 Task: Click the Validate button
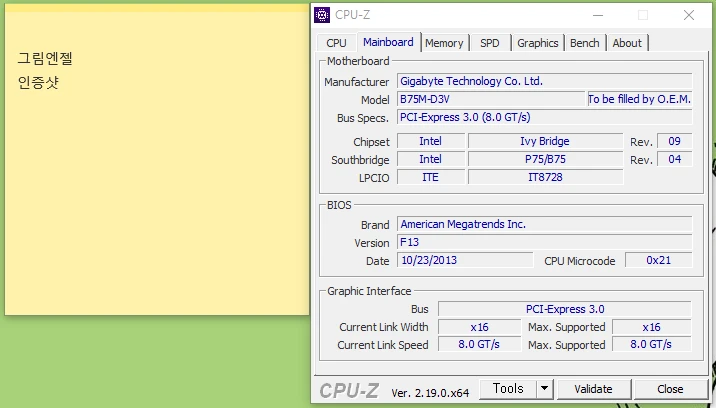(x=594, y=389)
